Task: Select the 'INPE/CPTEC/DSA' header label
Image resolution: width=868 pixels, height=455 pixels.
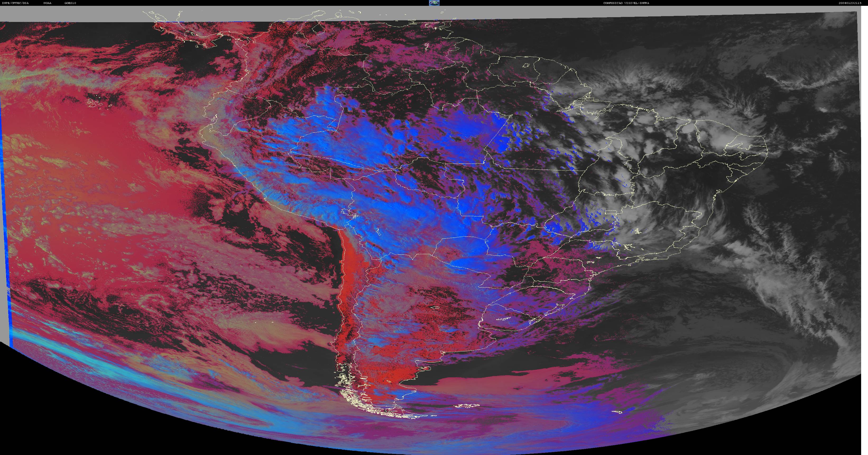Action: click(x=15, y=3)
